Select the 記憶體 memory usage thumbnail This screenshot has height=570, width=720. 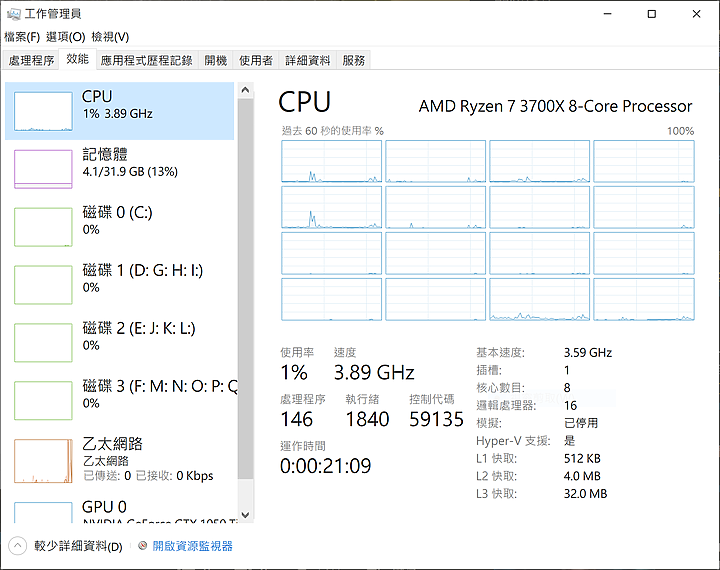pos(43,169)
